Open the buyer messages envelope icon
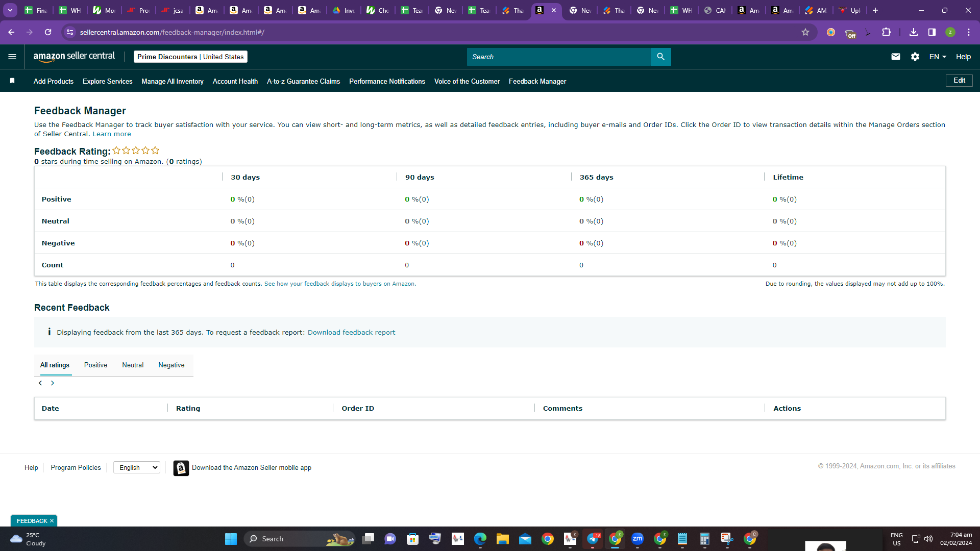Viewport: 980px width, 551px height. point(896,57)
